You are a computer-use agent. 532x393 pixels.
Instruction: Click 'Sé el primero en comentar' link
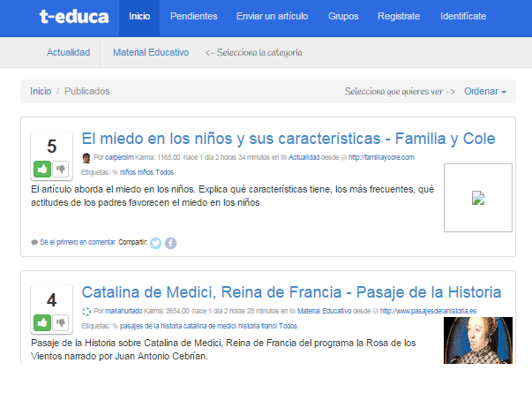78,242
